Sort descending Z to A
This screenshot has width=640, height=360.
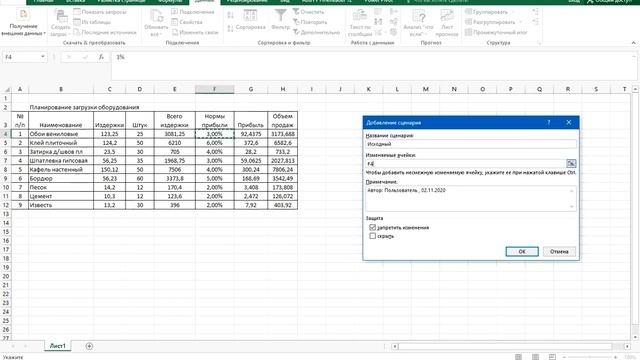230,28
